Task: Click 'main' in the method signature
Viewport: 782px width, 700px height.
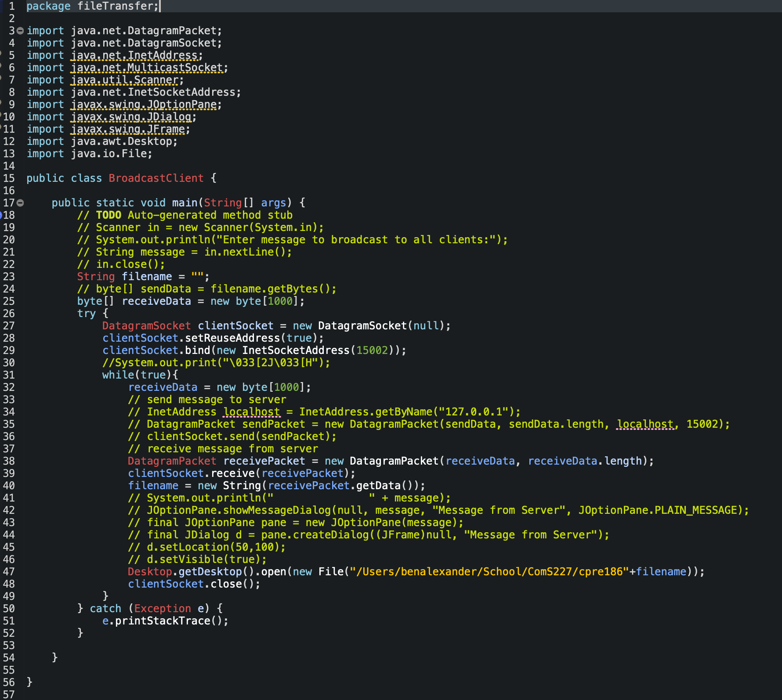Action: click(x=185, y=203)
